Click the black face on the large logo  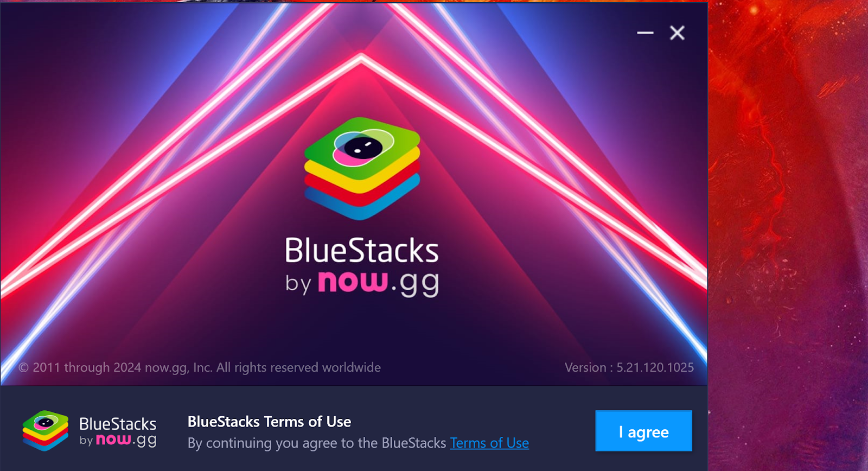pyautogui.click(x=362, y=147)
